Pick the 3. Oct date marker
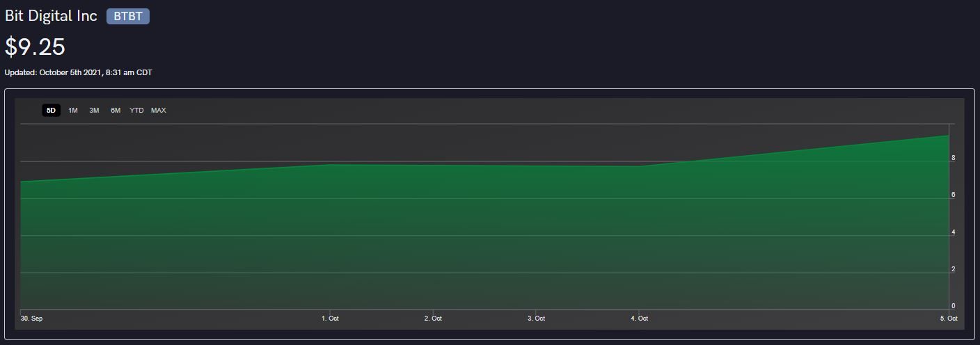 click(x=536, y=319)
